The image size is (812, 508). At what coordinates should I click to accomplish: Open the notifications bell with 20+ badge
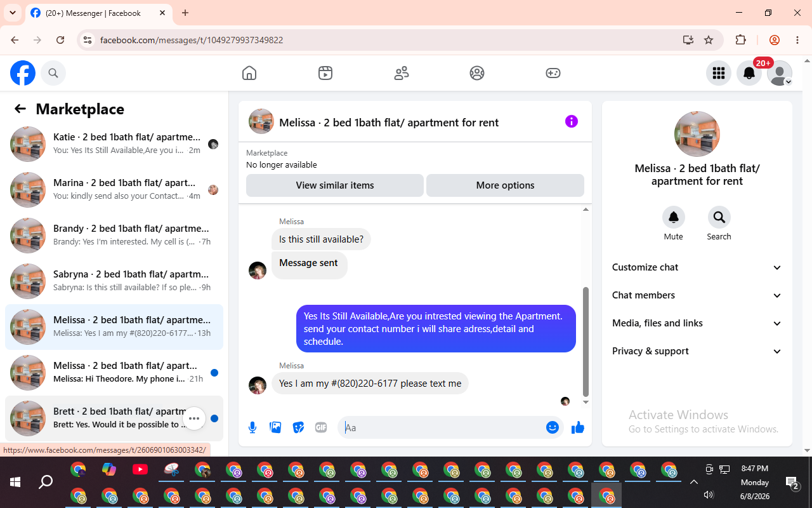click(749, 73)
